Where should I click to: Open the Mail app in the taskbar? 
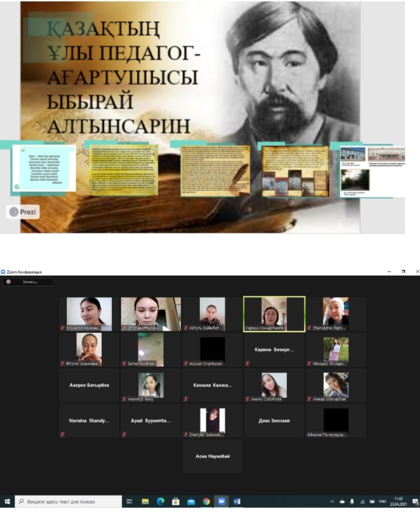[x=191, y=501]
